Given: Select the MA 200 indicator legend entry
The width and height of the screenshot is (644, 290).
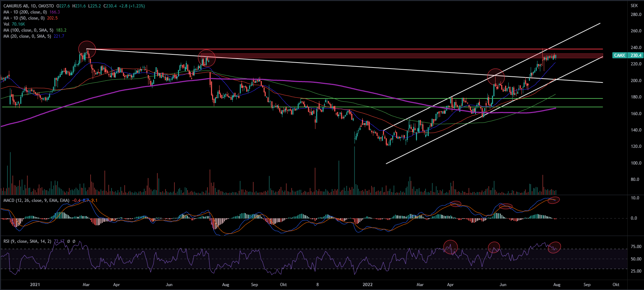Looking at the screenshot, I should coord(25,12).
